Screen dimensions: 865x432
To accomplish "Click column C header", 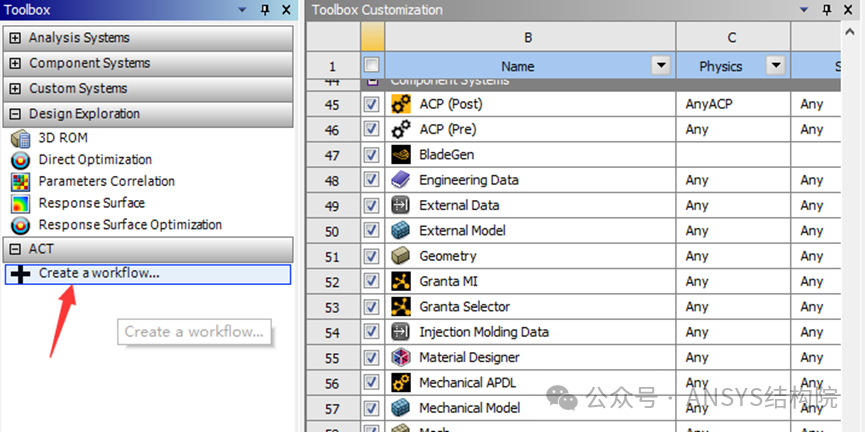I will tap(733, 37).
